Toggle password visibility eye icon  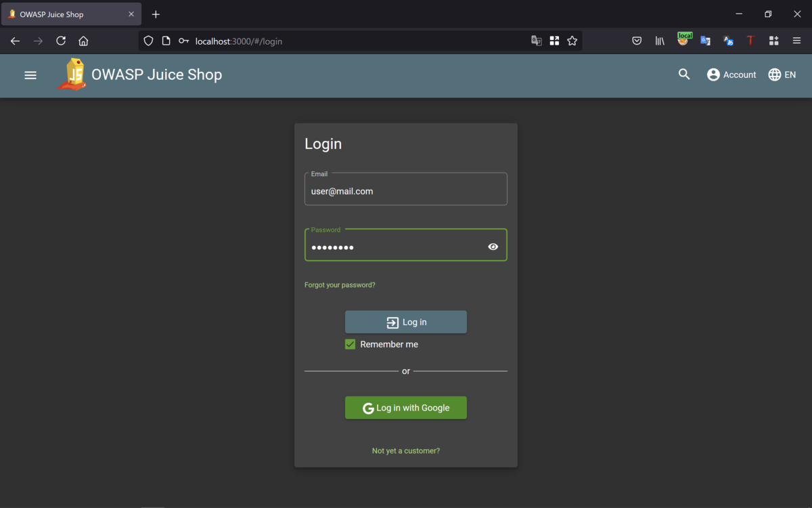tap(493, 247)
